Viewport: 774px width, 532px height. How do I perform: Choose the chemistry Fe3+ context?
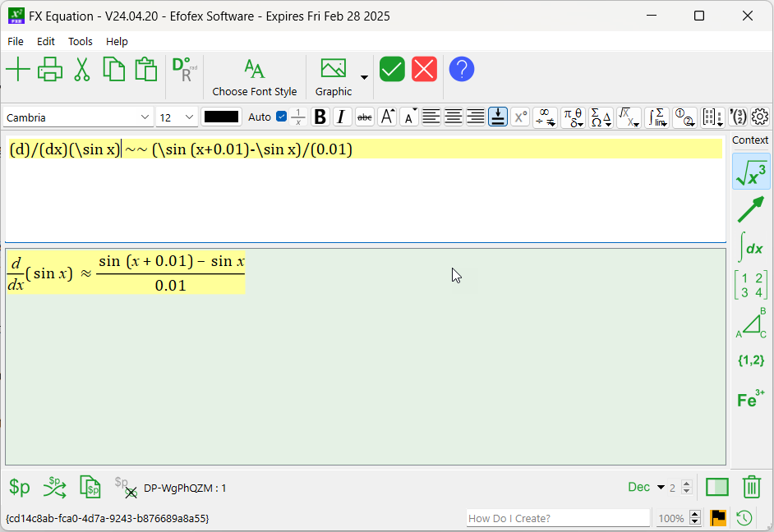coord(751,399)
